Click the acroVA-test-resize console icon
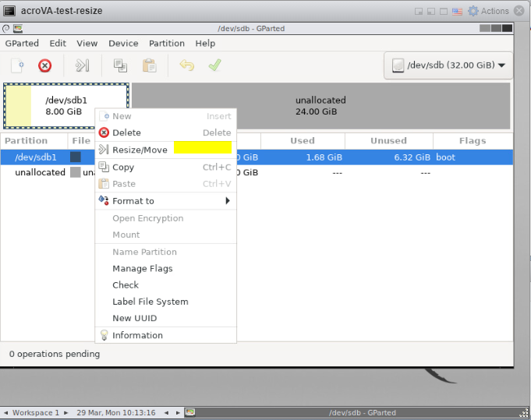Viewport: 531px width, 420px height. click(9, 11)
